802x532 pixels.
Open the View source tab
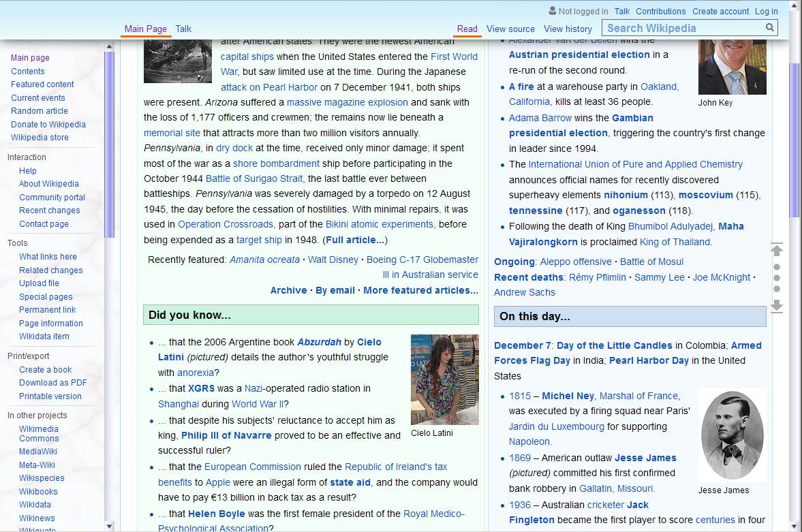(510, 29)
